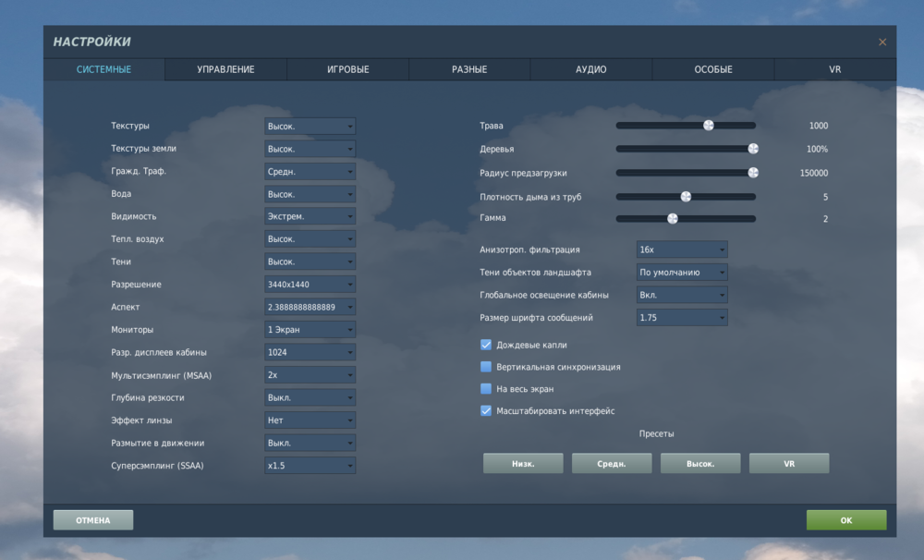Open the Аспект ratio dropdown
Image resolution: width=924 pixels, height=560 pixels.
pos(310,307)
